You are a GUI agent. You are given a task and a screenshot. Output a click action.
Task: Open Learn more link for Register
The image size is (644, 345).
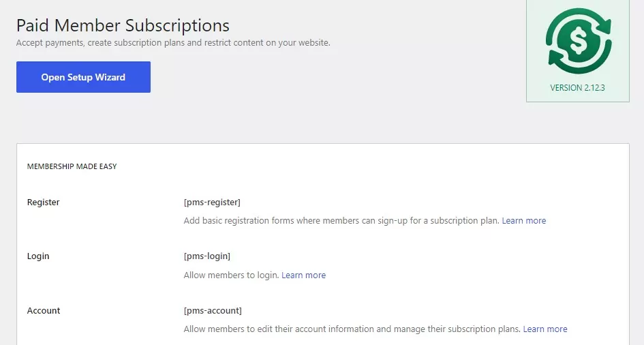523,220
